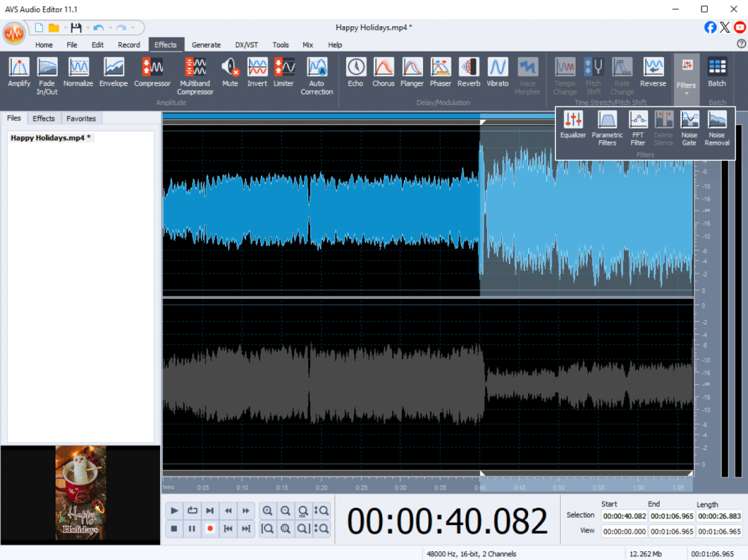Open the Noise Removal filter
The height and width of the screenshot is (560, 748).
[717, 124]
